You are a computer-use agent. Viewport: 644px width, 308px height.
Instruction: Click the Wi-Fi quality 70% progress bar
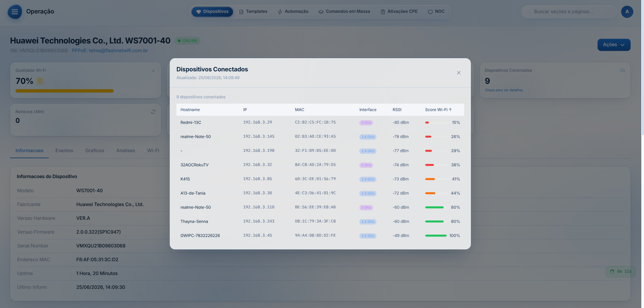point(65,91)
